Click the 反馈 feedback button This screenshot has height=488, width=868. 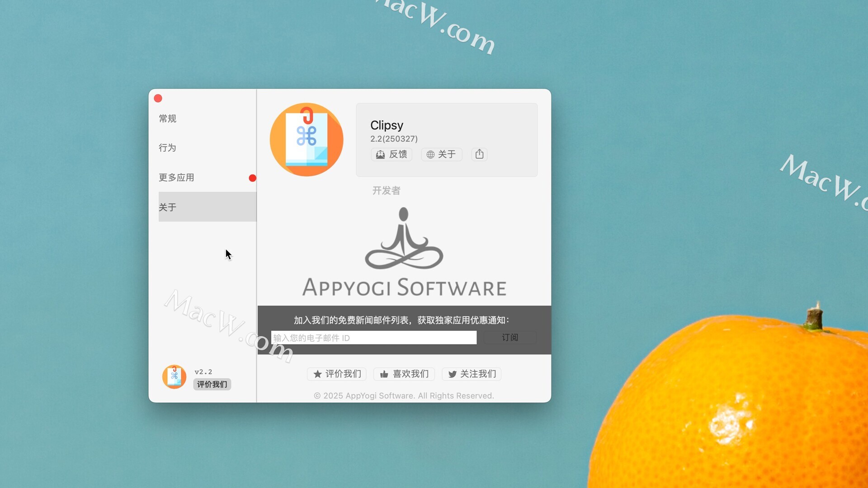[392, 155]
